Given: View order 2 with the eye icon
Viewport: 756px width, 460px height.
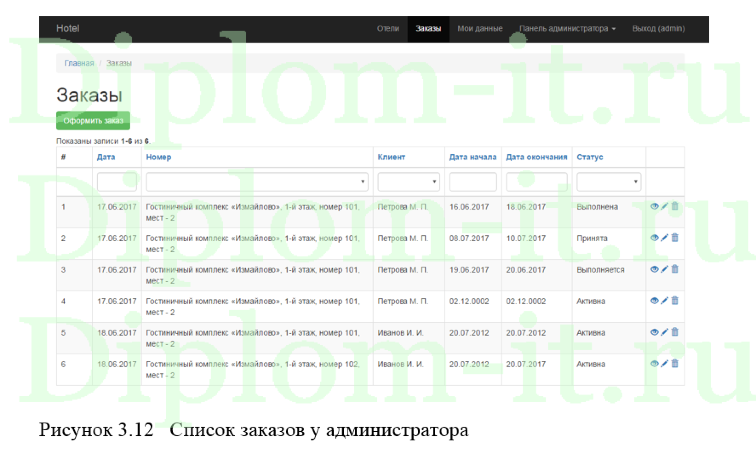Looking at the screenshot, I should [654, 238].
